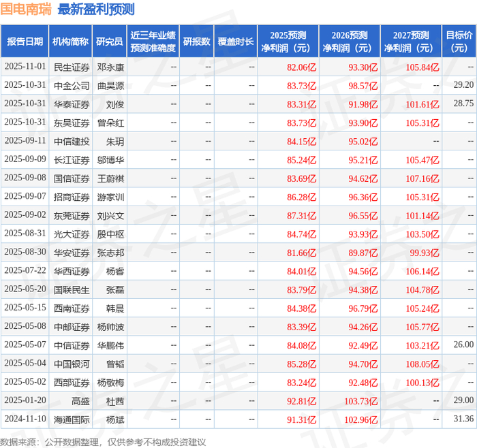Viewport: 477px width, 448px height.
Task: Select the 覆盖时长 column header
Action: coord(236,42)
